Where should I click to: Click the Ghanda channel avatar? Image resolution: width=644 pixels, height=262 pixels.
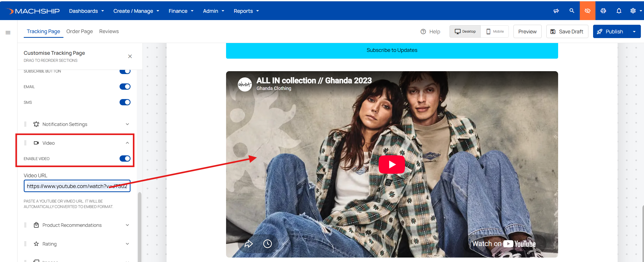pos(245,84)
